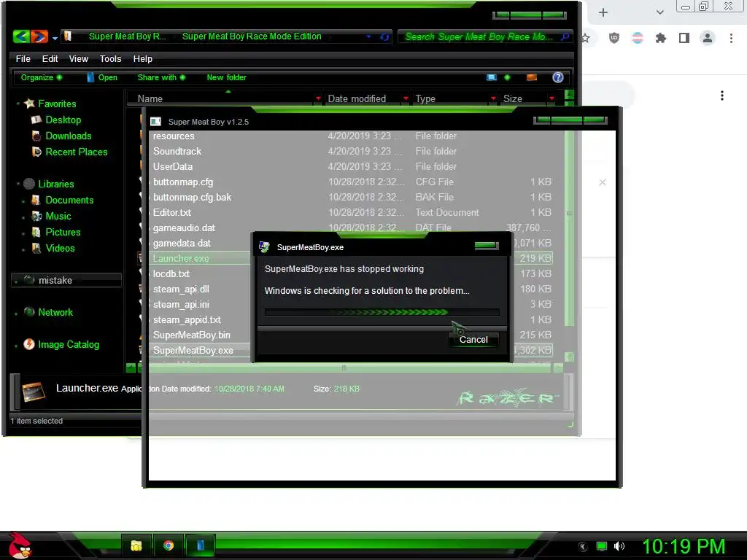
Task: Open the Date modified column dropdown arrow
Action: click(x=406, y=98)
